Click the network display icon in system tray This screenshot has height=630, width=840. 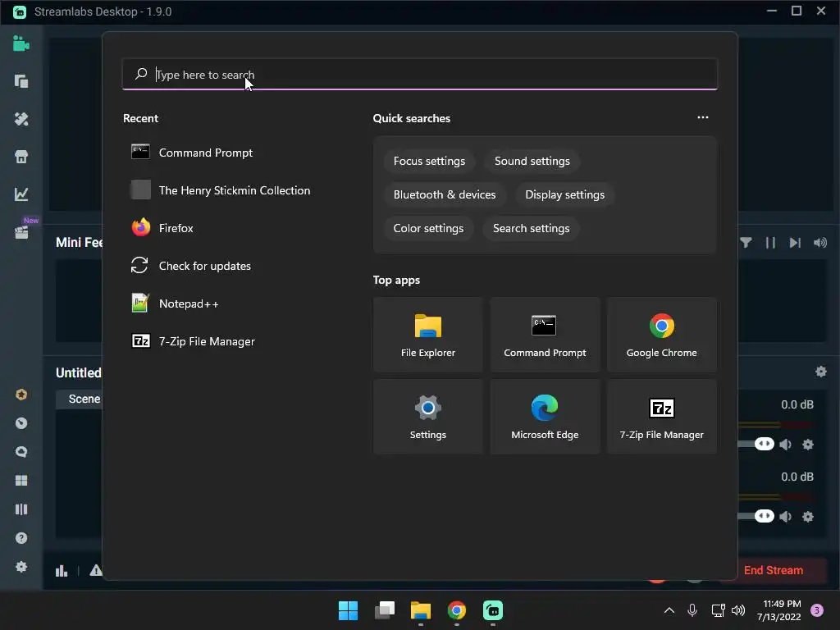tap(718, 610)
